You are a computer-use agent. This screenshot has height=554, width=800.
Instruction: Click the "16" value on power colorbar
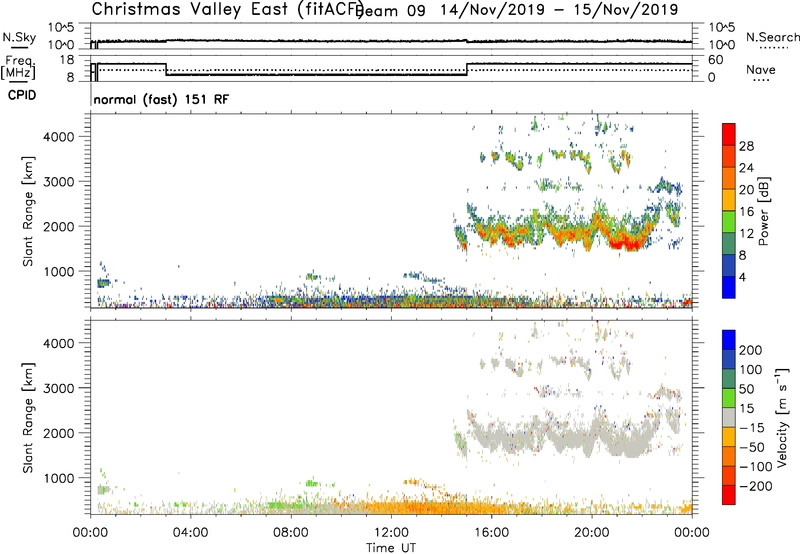[x=746, y=212]
